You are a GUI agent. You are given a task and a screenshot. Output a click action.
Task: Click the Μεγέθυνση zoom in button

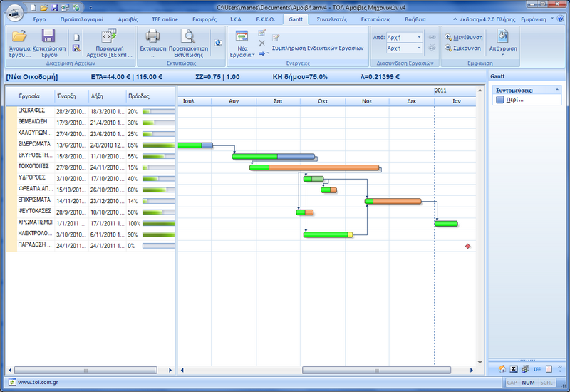pyautogui.click(x=463, y=37)
